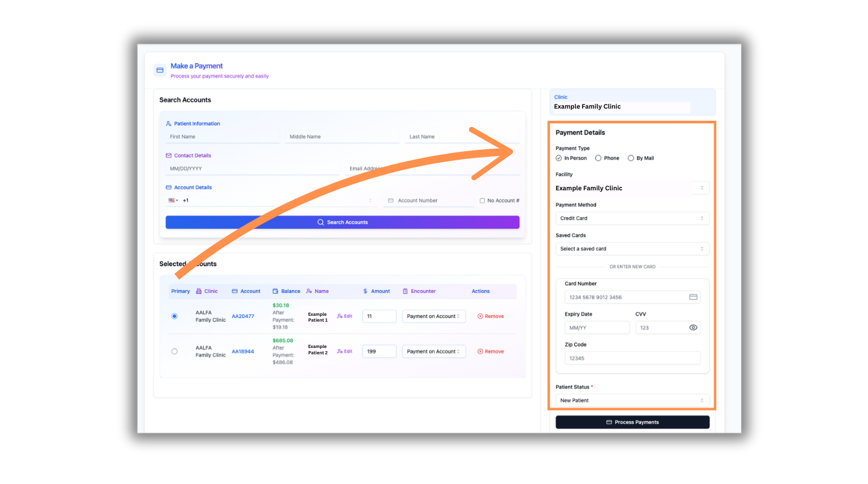Select the Phone payment type
The height and width of the screenshot is (484, 868).
598,158
